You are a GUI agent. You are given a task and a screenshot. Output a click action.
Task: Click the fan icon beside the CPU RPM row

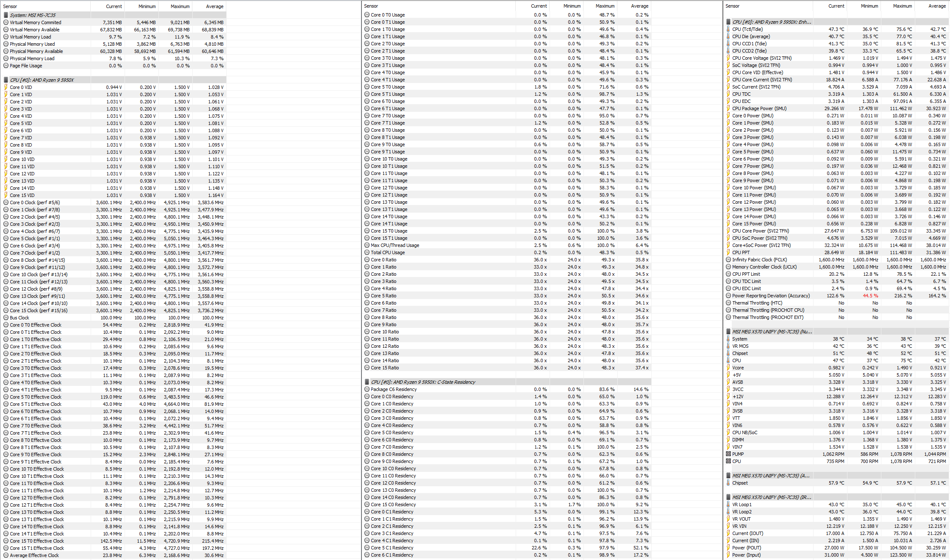[x=729, y=461]
